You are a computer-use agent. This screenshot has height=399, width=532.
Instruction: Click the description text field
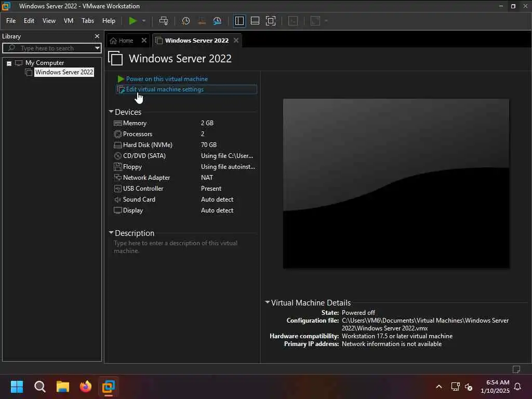point(183,247)
